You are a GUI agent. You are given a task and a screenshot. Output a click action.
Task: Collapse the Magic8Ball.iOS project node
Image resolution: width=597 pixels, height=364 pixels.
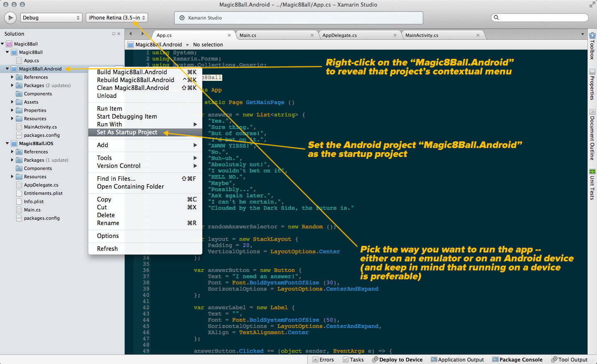click(x=7, y=143)
